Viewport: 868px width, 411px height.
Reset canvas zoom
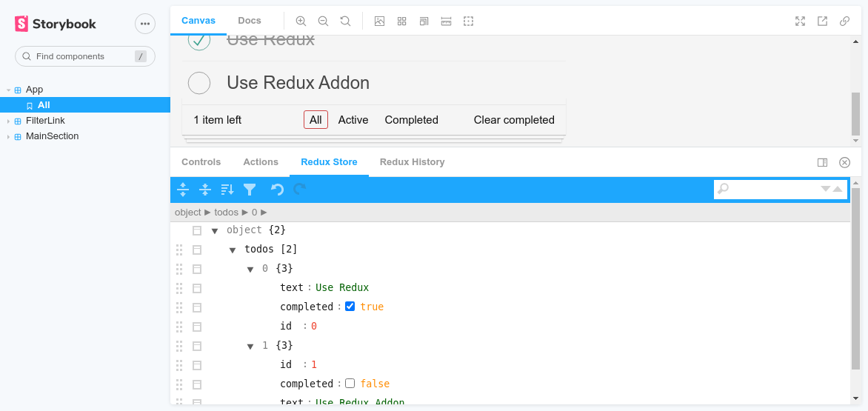(x=345, y=21)
